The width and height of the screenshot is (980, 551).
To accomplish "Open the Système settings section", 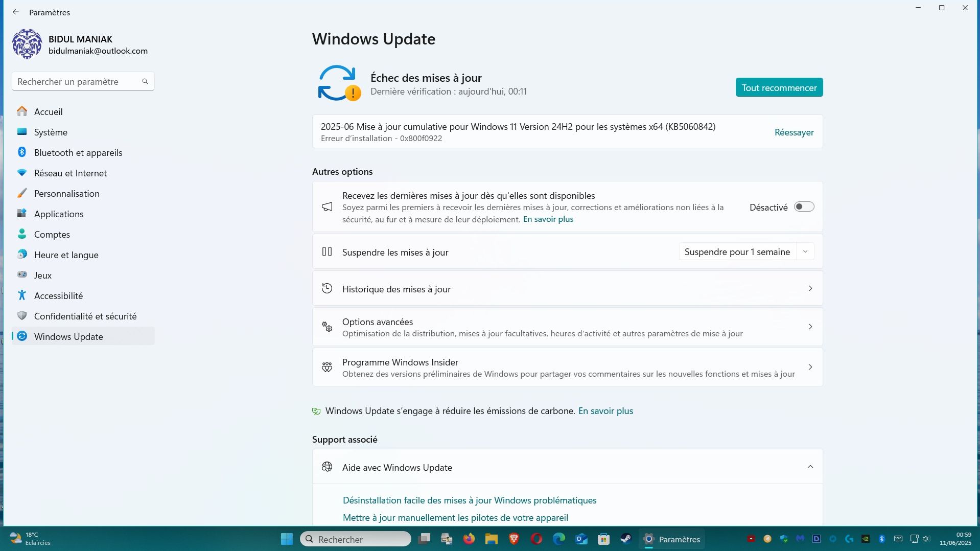I will coord(83,132).
